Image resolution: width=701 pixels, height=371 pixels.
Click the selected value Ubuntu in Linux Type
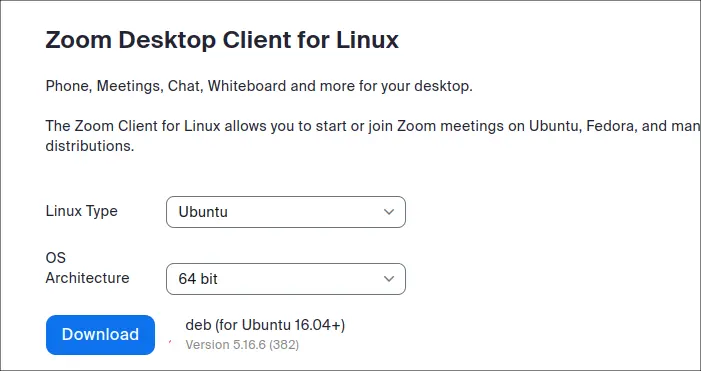(x=203, y=212)
